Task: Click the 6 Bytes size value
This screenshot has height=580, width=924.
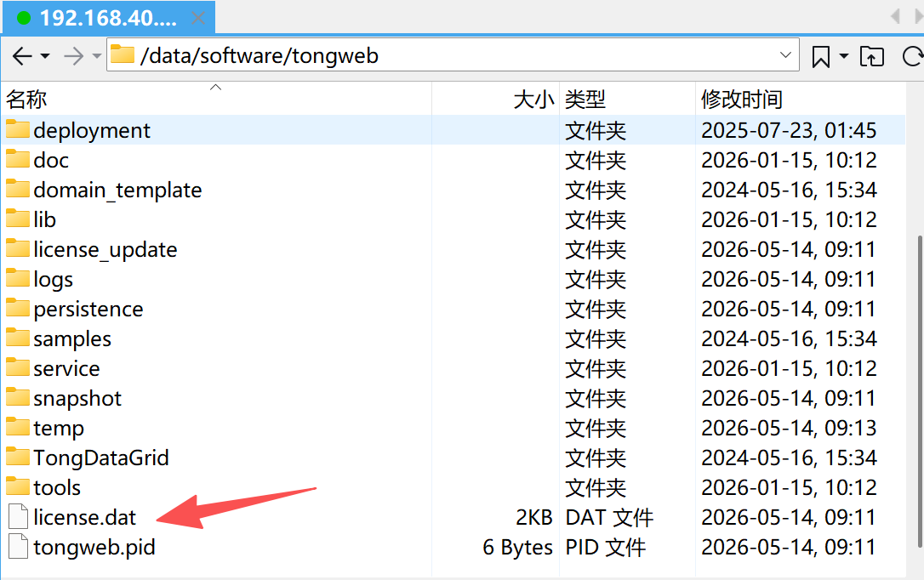Action: point(517,548)
